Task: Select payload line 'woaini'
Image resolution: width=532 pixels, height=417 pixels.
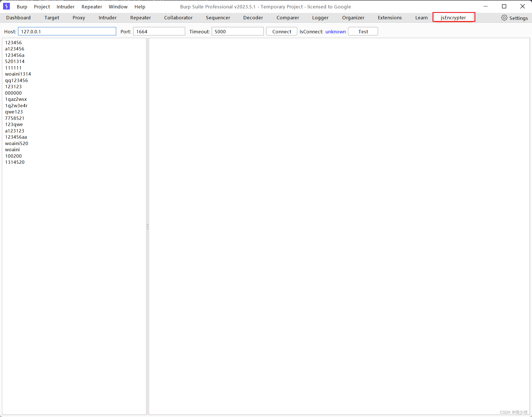Action: [12, 150]
